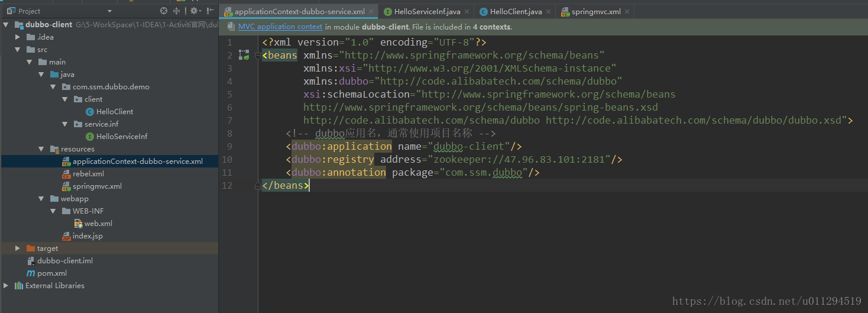Collapse the webapp folder arrow
This screenshot has height=313, width=868.
coord(41,199)
